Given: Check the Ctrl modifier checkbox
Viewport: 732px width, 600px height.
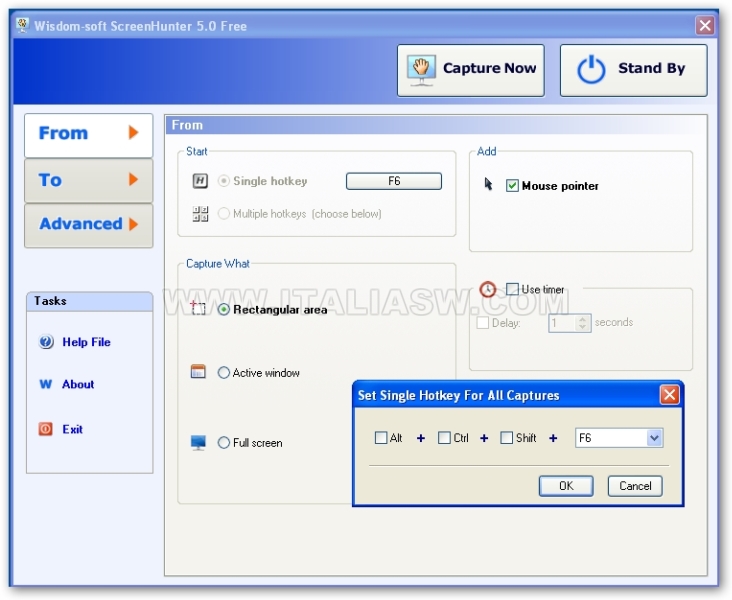Looking at the screenshot, I should tap(444, 438).
